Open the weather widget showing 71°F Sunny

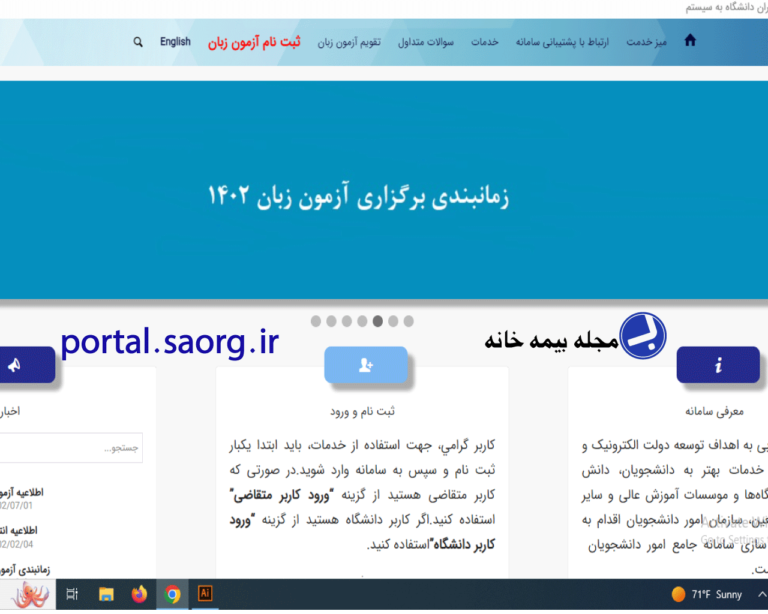tap(707, 594)
